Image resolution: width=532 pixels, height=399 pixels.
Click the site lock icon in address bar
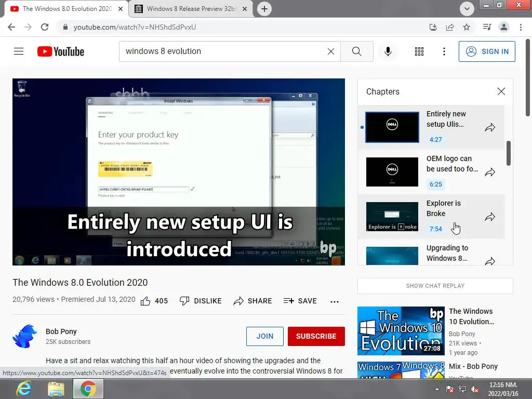(x=65, y=27)
